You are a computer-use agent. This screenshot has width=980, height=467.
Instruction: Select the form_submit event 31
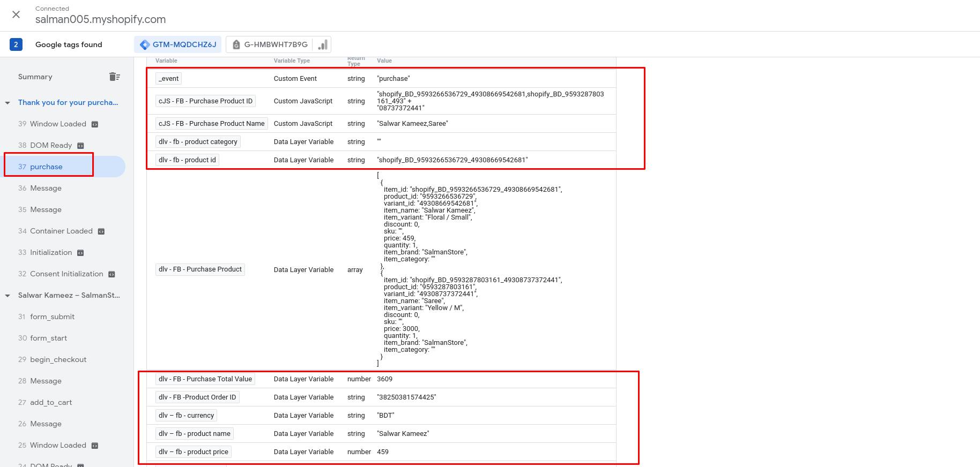(x=52, y=317)
